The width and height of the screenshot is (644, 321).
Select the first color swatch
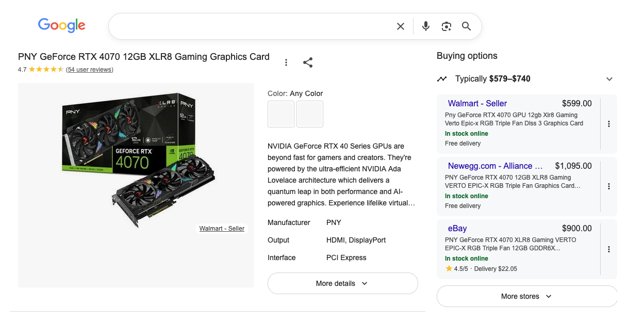[x=281, y=114]
